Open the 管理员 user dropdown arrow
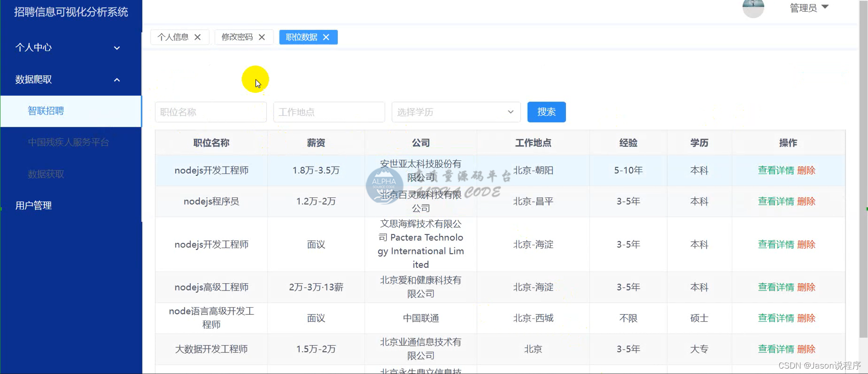The width and height of the screenshot is (868, 374). pyautogui.click(x=825, y=7)
